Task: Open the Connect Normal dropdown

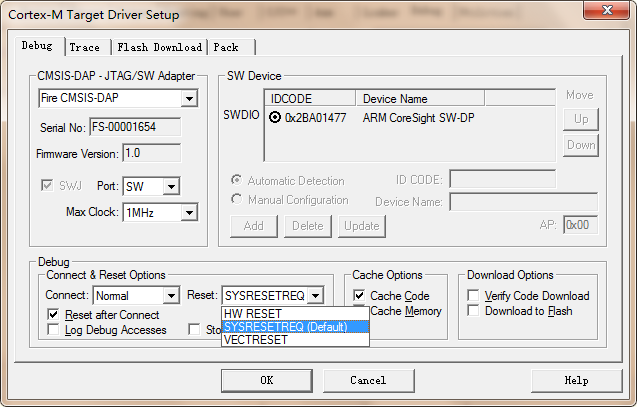Action: (x=171, y=295)
